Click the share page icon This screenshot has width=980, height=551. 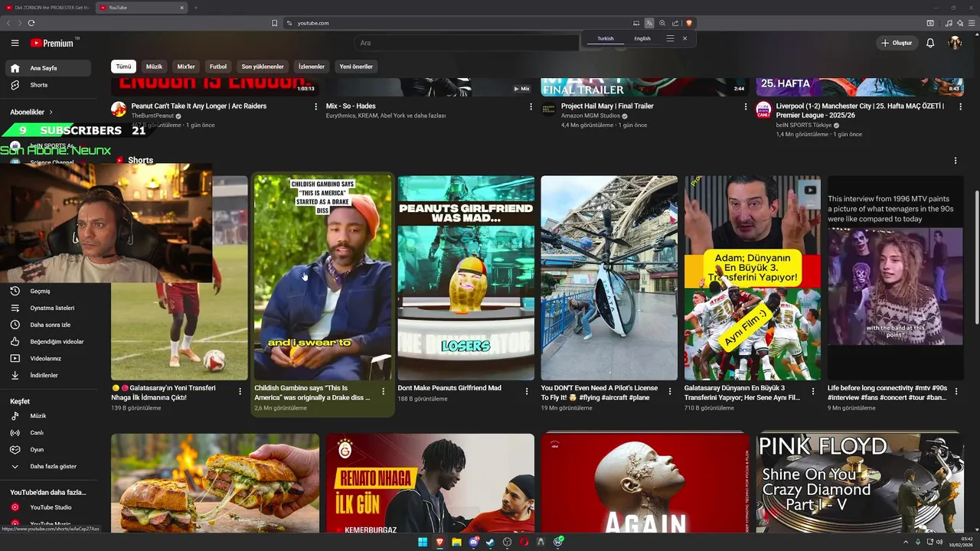coord(675,23)
